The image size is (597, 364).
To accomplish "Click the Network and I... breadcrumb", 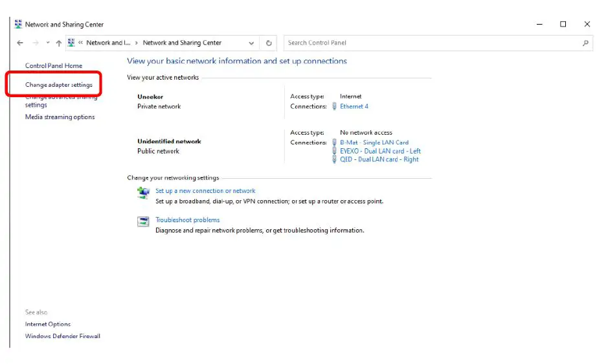I will pyautogui.click(x=108, y=43).
